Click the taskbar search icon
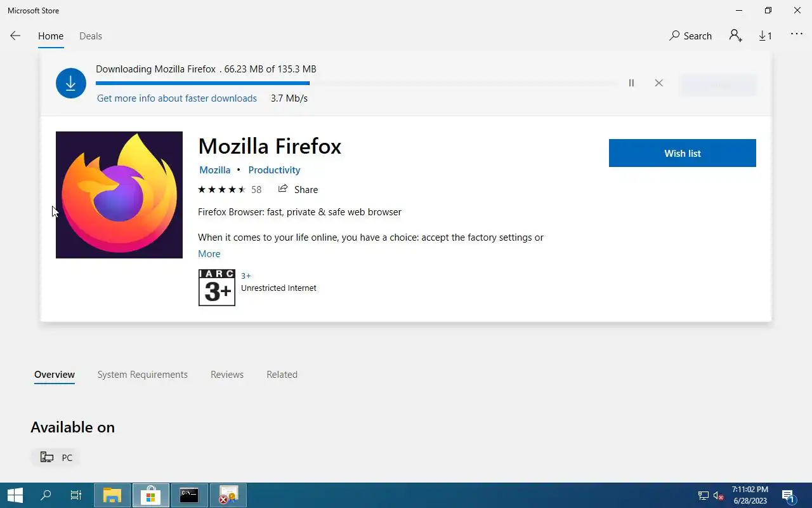812x508 pixels. (46, 495)
